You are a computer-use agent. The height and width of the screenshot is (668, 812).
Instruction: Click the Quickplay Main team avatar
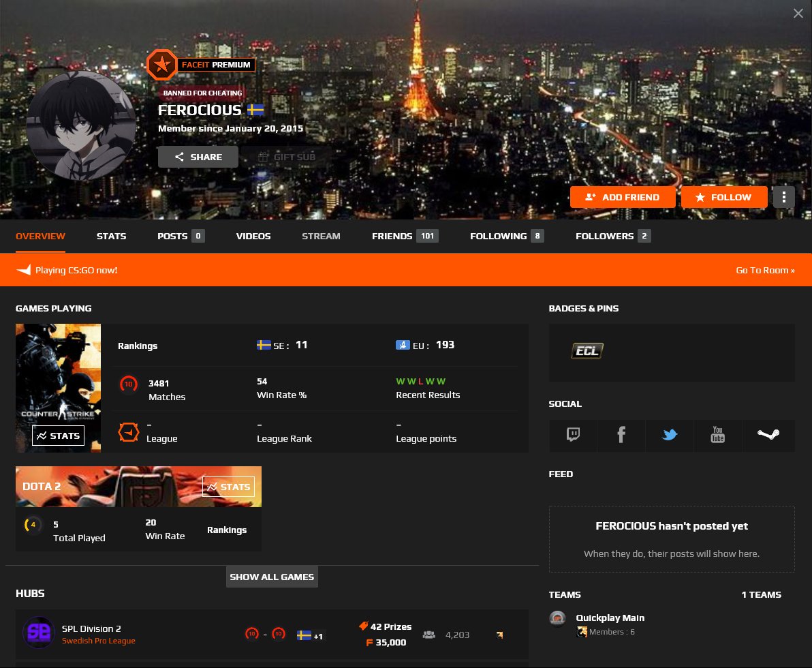click(x=557, y=618)
